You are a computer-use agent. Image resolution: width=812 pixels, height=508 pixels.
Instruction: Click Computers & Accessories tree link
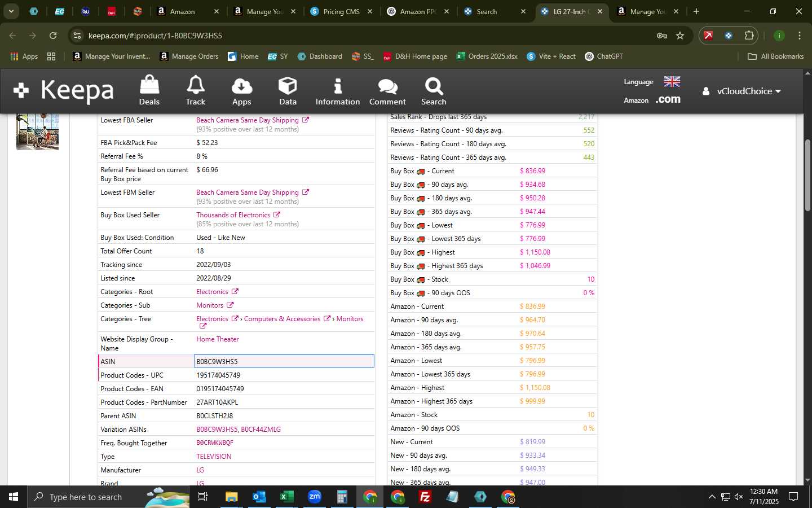pos(282,319)
